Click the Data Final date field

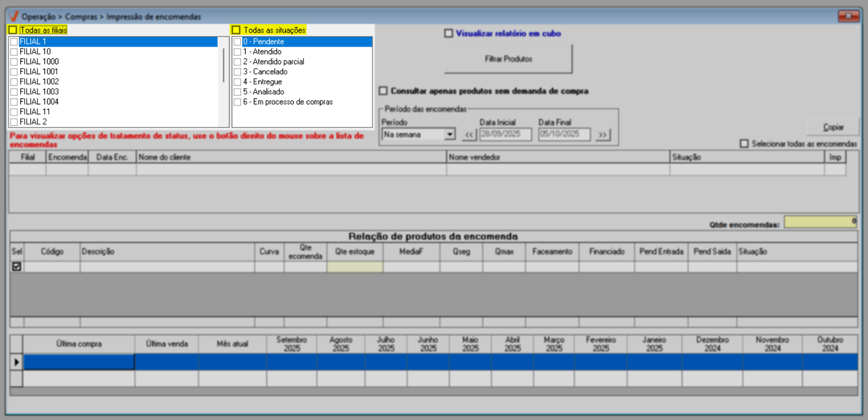pos(564,134)
